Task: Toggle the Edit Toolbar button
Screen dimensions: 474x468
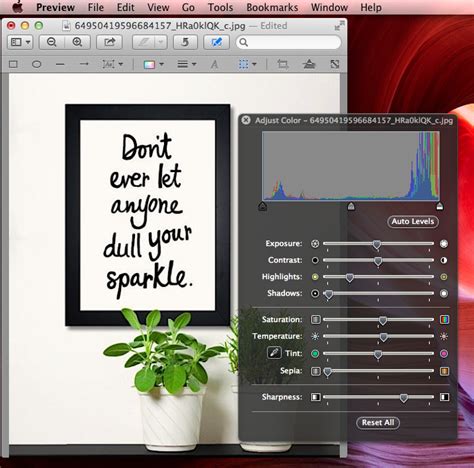Action: 216,42
